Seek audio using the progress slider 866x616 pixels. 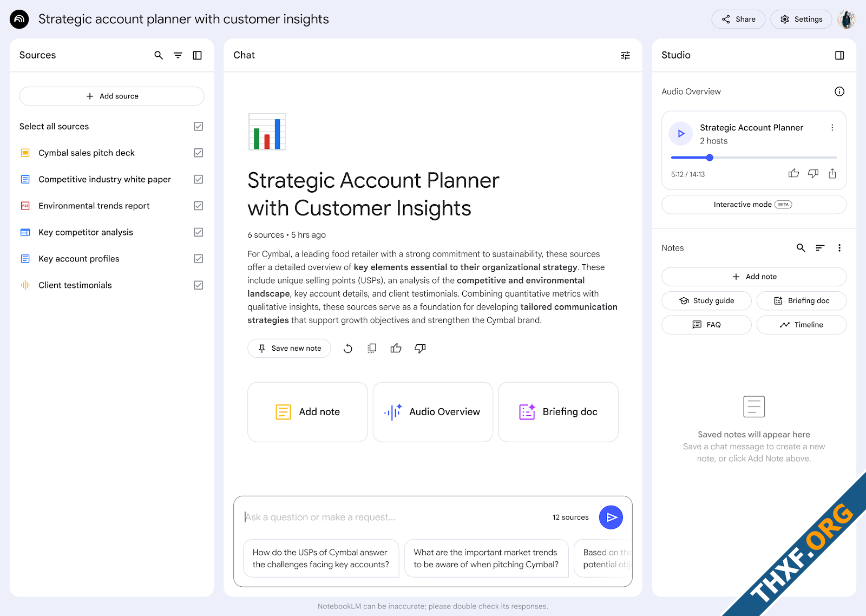(754, 158)
